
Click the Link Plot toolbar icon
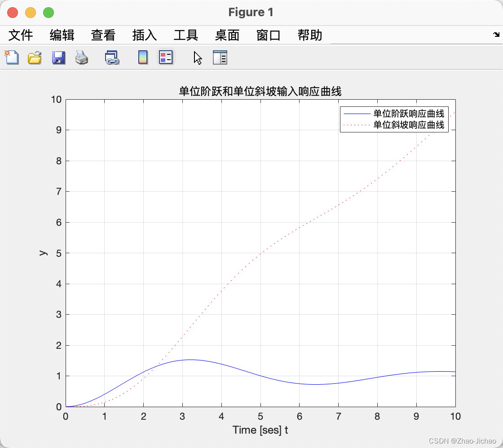112,58
